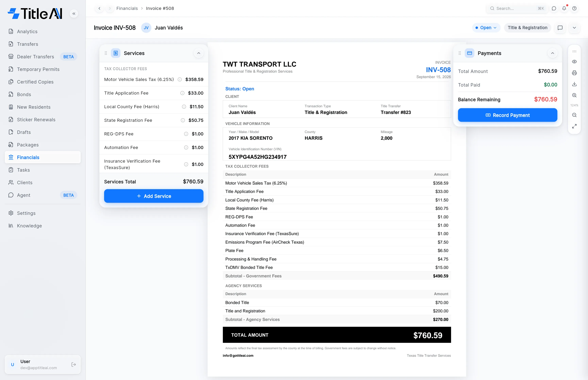
Task: Expand invoice preview to fullscreen
Action: [574, 126]
